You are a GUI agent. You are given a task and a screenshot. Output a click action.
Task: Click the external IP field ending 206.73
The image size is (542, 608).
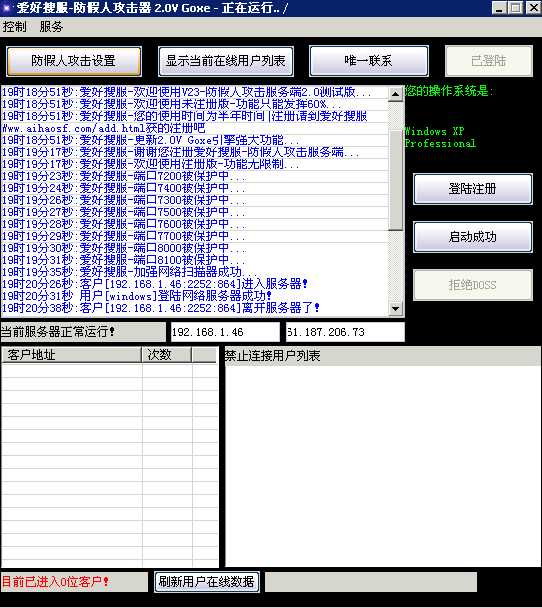coord(345,332)
